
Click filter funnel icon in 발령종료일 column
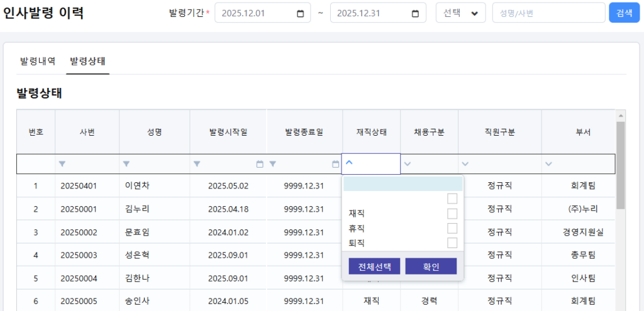click(x=273, y=164)
